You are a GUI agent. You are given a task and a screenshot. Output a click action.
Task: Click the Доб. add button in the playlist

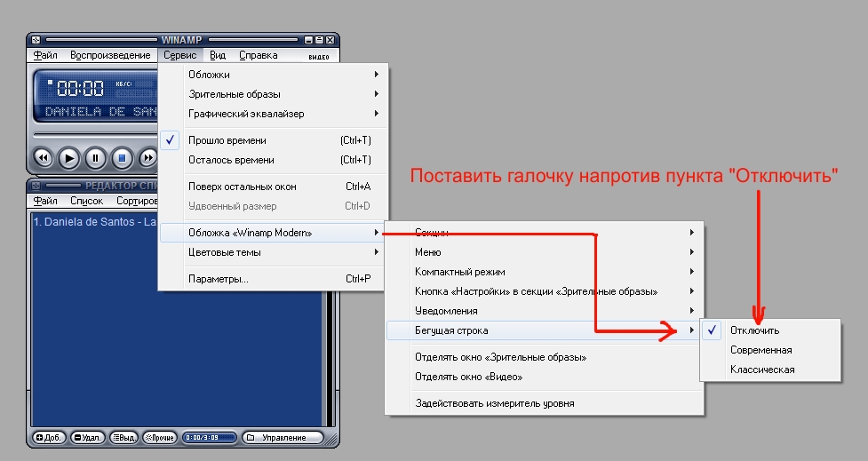(x=49, y=438)
